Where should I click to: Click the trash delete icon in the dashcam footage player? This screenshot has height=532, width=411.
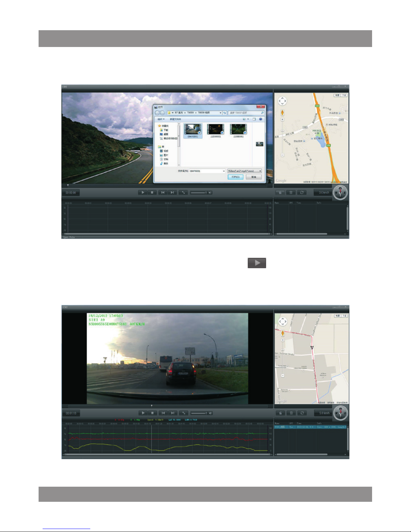(291, 413)
